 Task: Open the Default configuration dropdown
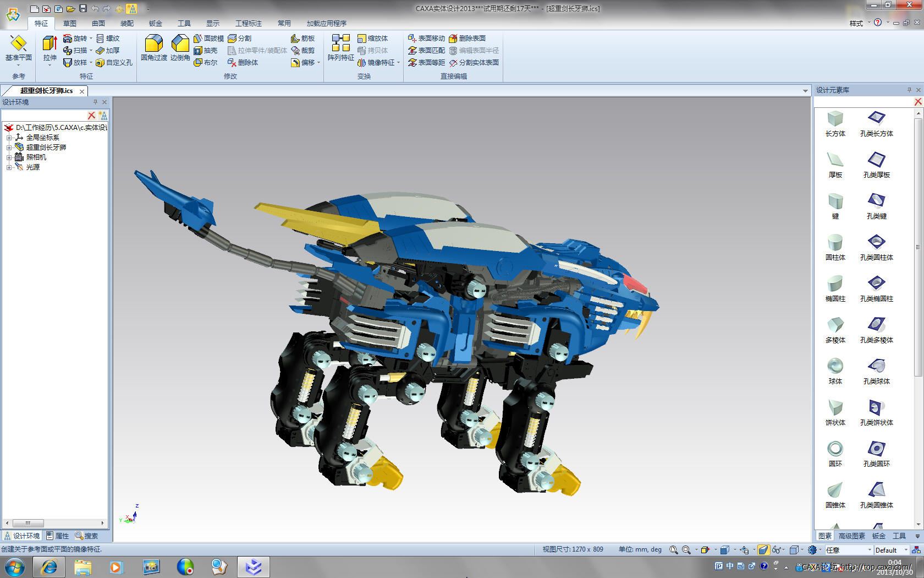tap(906, 550)
